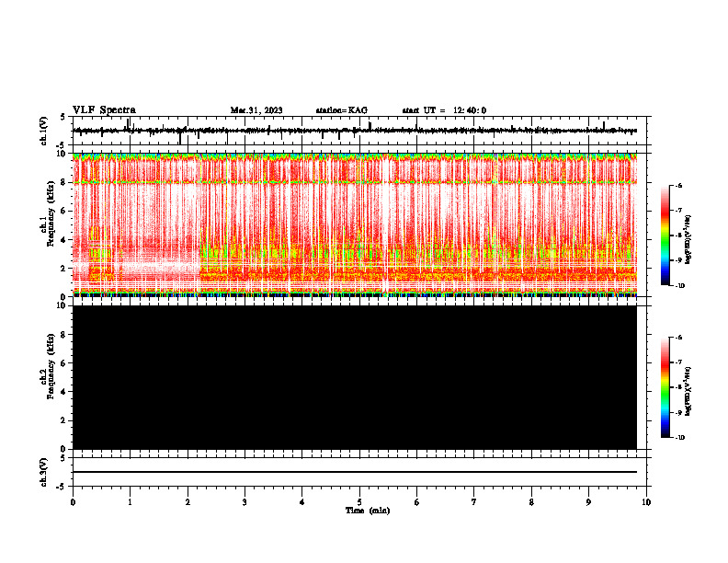Click the time axis tick label '2'
This screenshot has height=563, width=728.
click(x=188, y=502)
